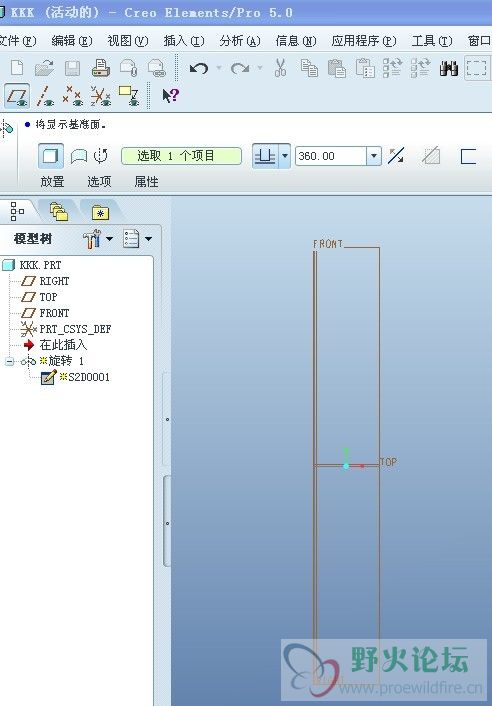
Task: Open the undo history dropdown arrow
Action: pyautogui.click(x=219, y=68)
